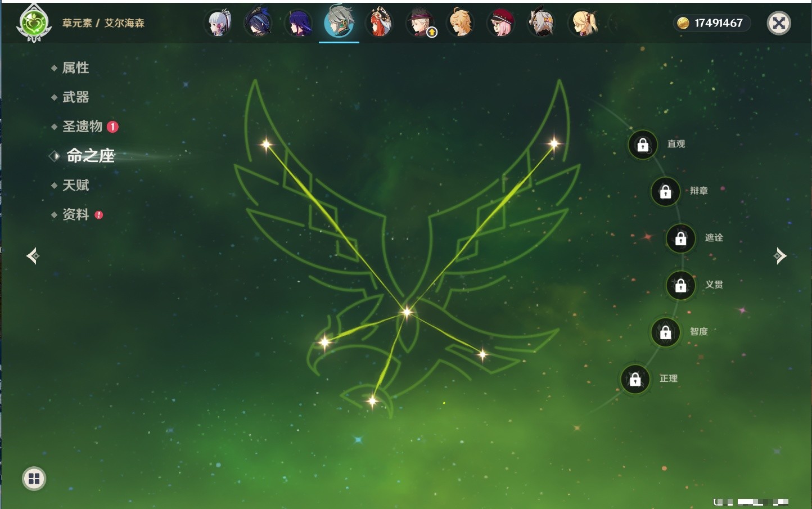
Task: Select the 命之座 constellation page
Action: pos(91,156)
